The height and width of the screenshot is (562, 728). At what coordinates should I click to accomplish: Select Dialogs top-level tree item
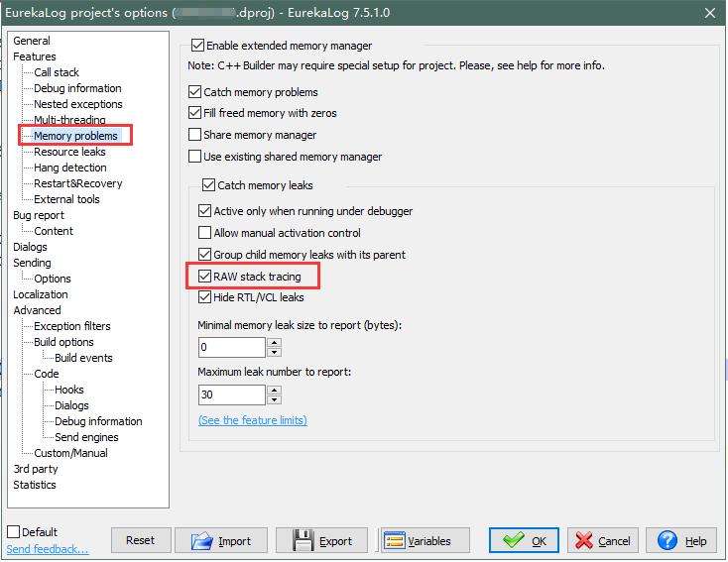[x=30, y=247]
